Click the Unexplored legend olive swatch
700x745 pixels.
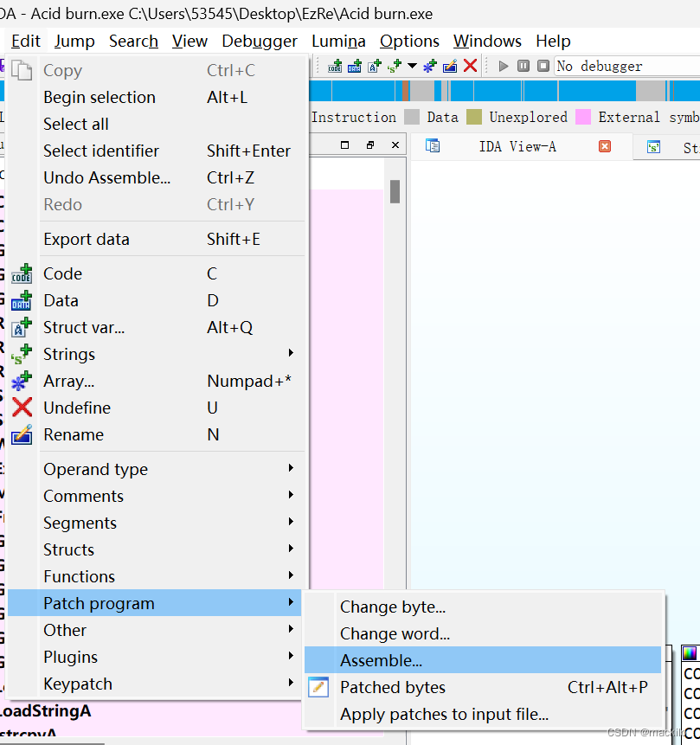tap(474, 117)
